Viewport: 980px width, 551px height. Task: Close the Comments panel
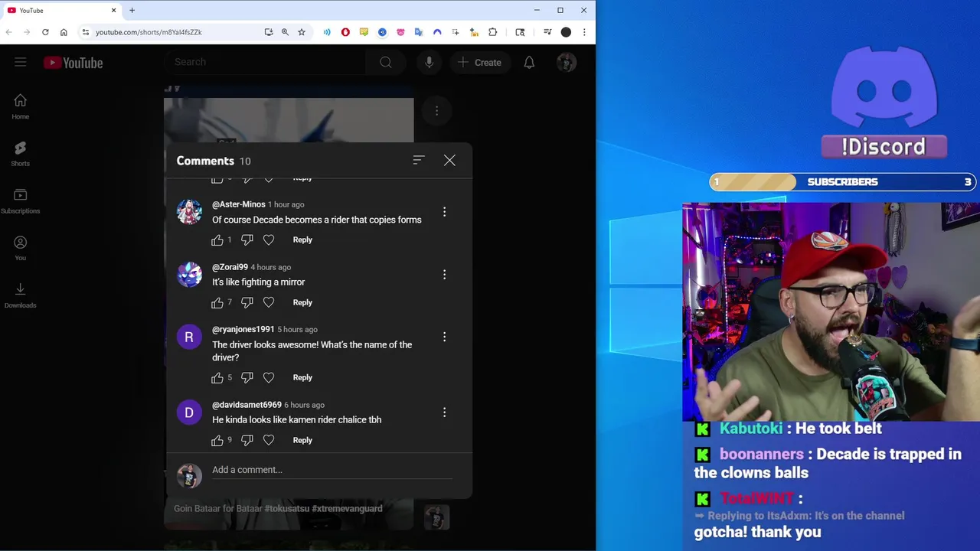pos(449,160)
